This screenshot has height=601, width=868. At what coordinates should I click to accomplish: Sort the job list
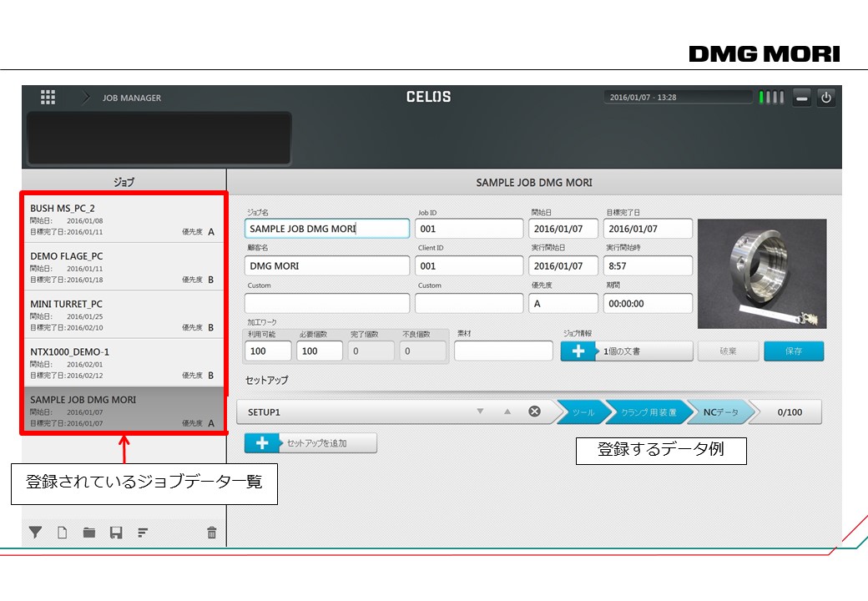[x=143, y=533]
